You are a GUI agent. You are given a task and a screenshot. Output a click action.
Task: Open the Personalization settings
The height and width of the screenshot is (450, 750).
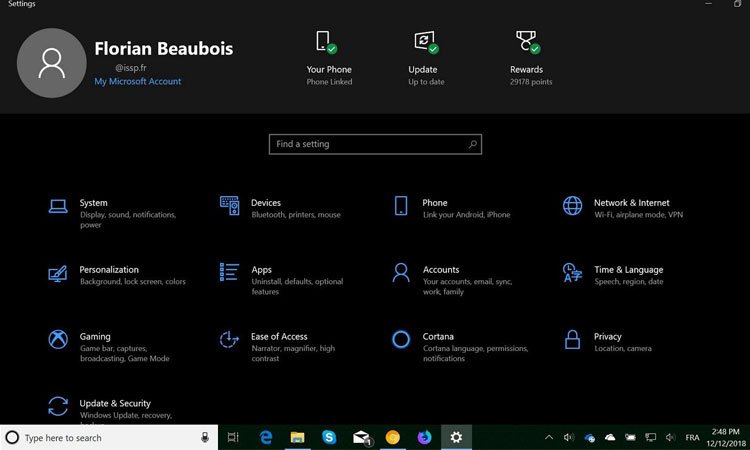point(109,270)
